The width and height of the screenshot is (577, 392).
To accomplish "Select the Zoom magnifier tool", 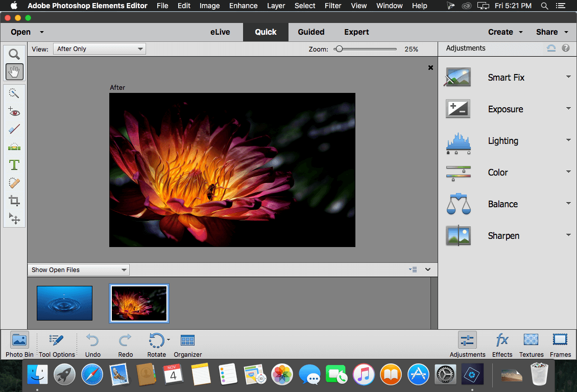I will 14,54.
